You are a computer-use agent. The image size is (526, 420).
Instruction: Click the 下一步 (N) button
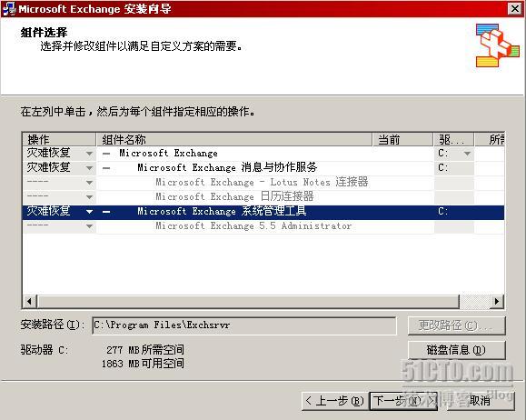click(x=403, y=401)
